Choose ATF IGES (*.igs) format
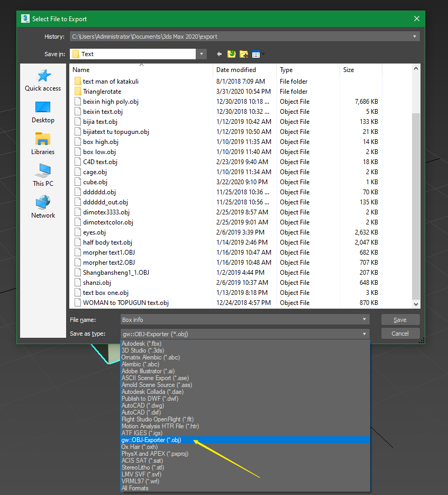The width and height of the screenshot is (448, 495). (x=142, y=433)
